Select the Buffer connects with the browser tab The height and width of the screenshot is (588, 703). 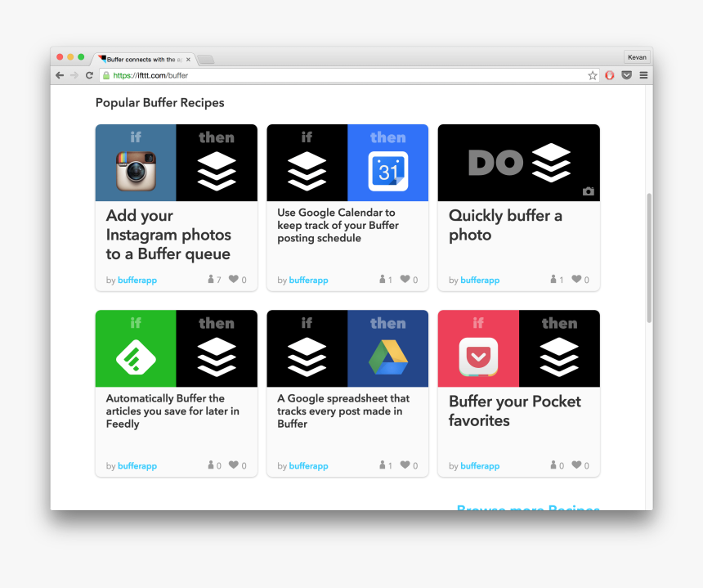click(144, 59)
